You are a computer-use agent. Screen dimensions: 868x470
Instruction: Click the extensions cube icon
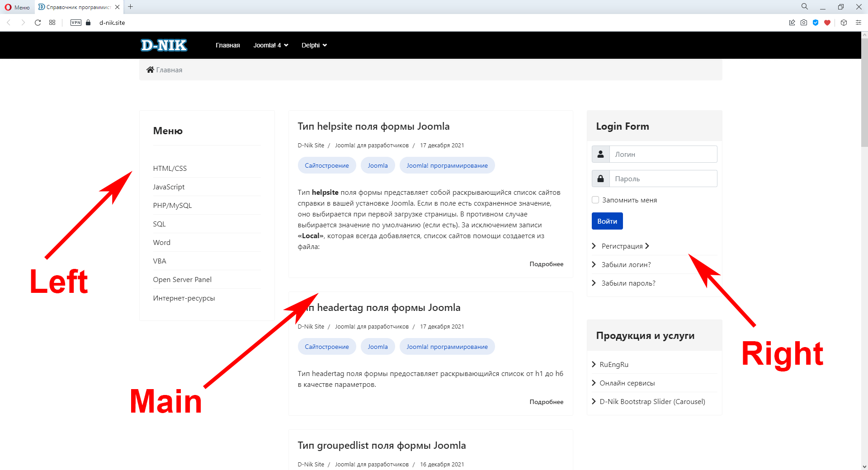click(844, 23)
